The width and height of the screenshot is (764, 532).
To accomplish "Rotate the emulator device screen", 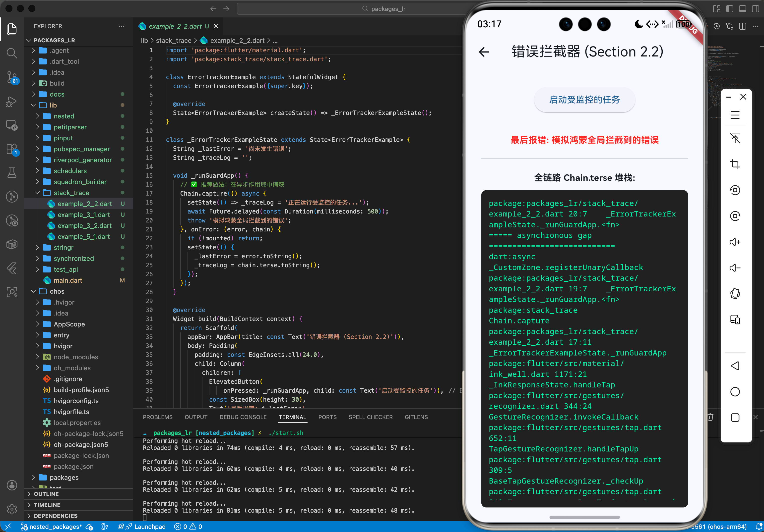I will click(735, 294).
